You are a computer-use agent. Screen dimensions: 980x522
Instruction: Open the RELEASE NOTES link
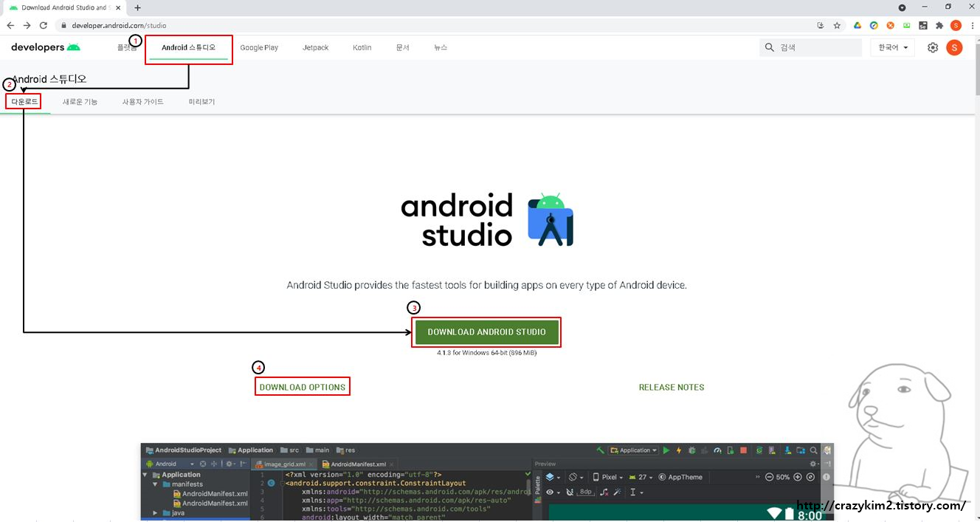click(x=672, y=387)
